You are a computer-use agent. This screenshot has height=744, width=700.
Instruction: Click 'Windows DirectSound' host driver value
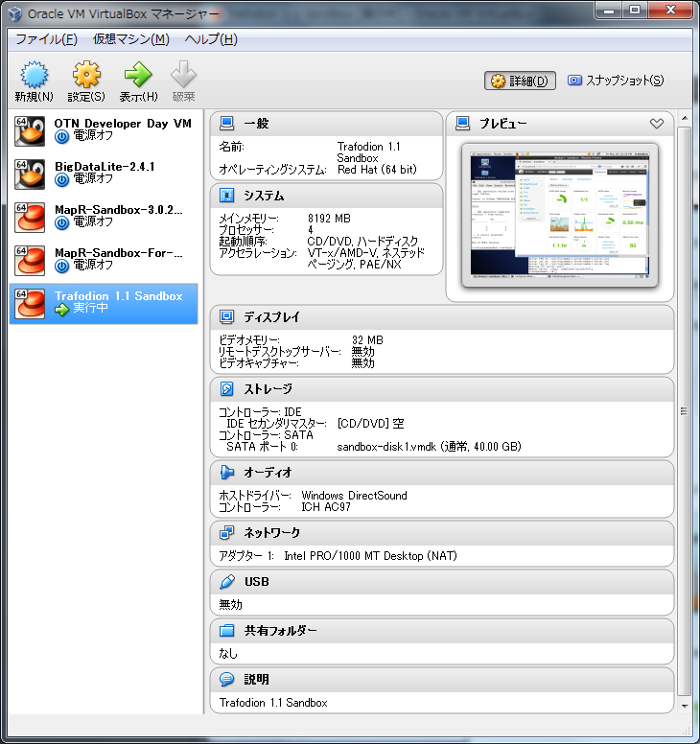click(x=354, y=496)
